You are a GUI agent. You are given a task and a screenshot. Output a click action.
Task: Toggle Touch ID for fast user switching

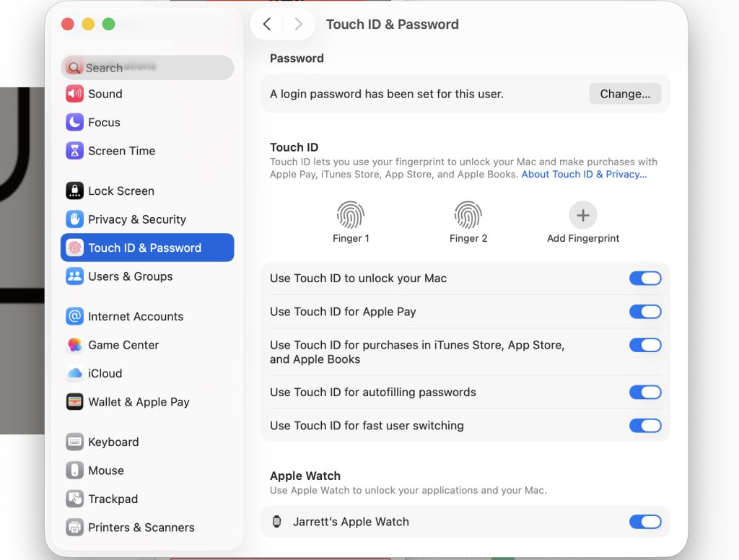[x=644, y=426]
